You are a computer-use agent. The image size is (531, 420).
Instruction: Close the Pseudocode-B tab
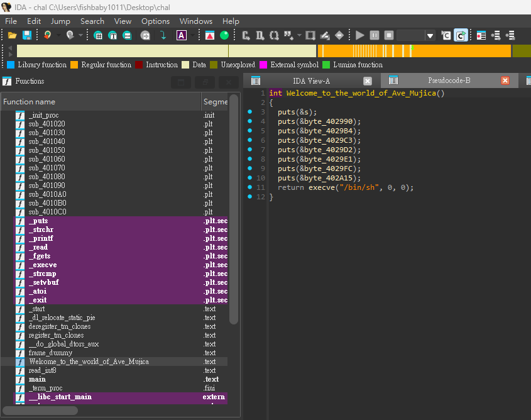tap(505, 80)
